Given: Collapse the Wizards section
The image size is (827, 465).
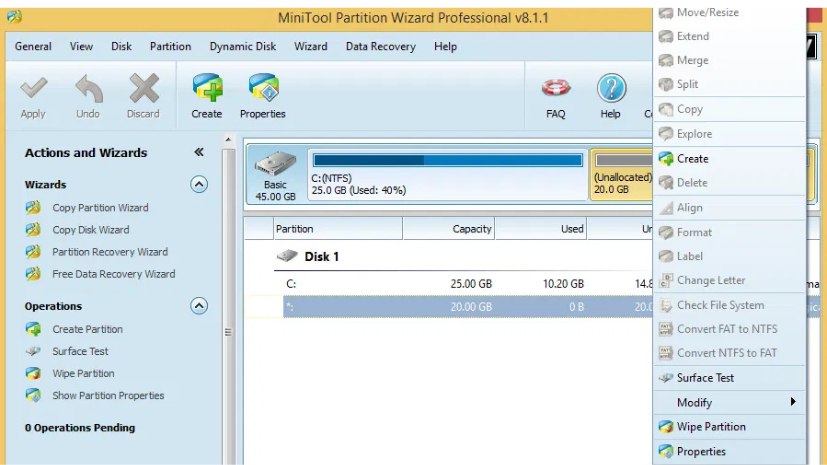Looking at the screenshot, I should point(199,184).
